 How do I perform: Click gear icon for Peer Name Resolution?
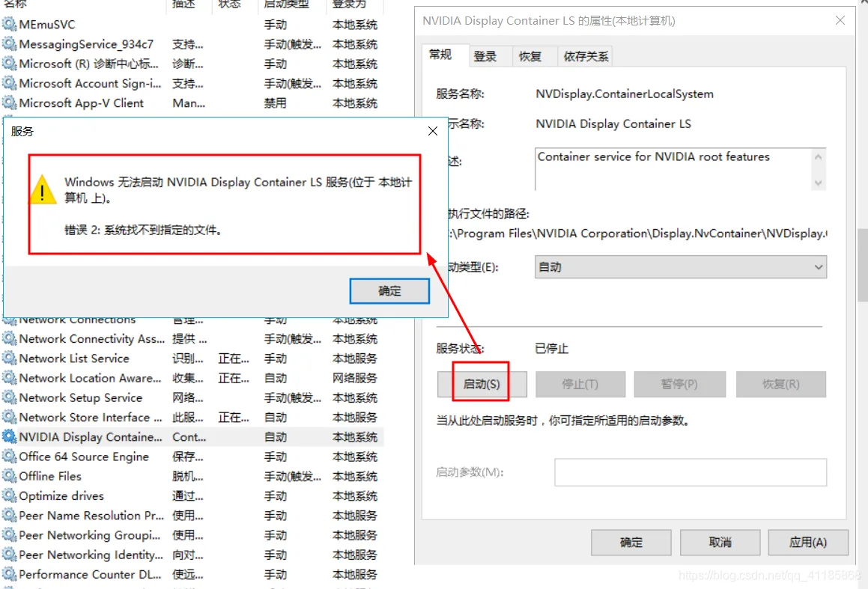tap(9, 516)
